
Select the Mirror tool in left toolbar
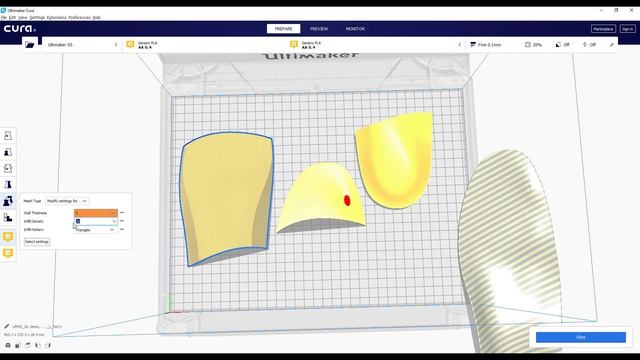(x=8, y=184)
